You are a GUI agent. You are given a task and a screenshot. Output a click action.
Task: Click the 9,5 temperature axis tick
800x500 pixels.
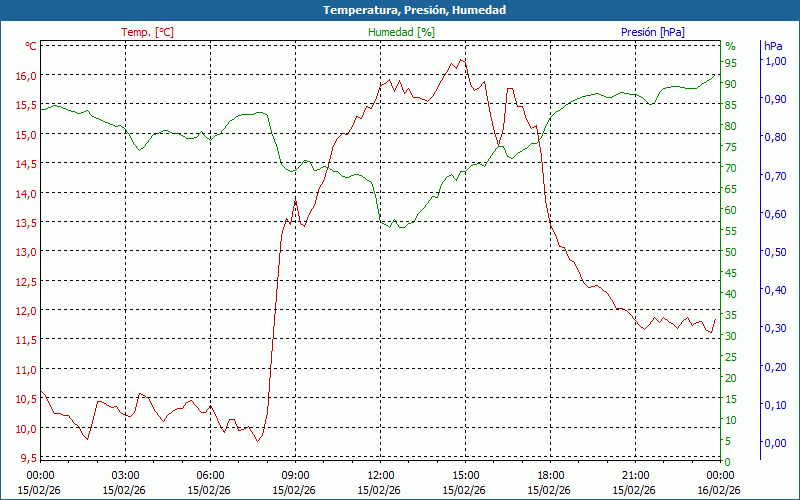27,458
